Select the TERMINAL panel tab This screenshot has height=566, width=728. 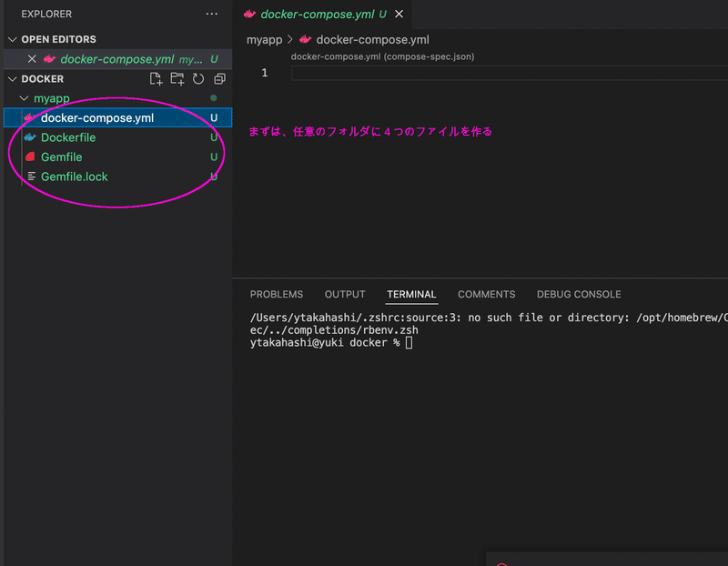411,295
